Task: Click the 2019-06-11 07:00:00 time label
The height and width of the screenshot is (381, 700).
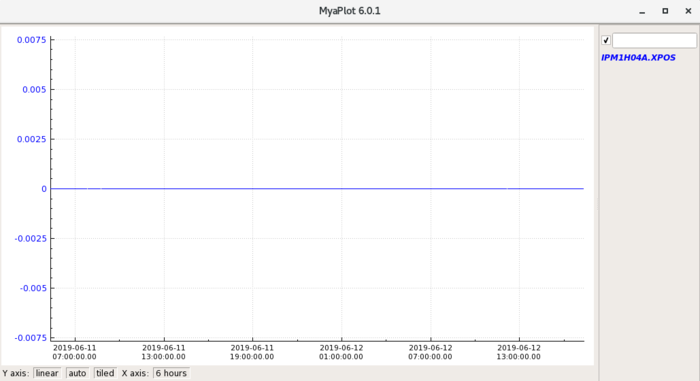Action: (75, 352)
